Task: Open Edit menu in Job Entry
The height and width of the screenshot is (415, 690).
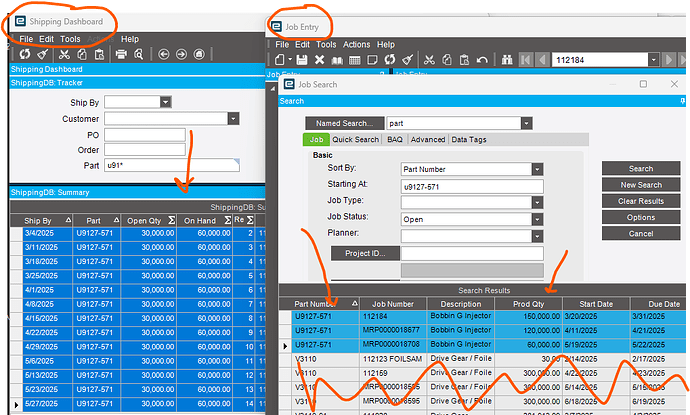Action: pyautogui.click(x=302, y=44)
